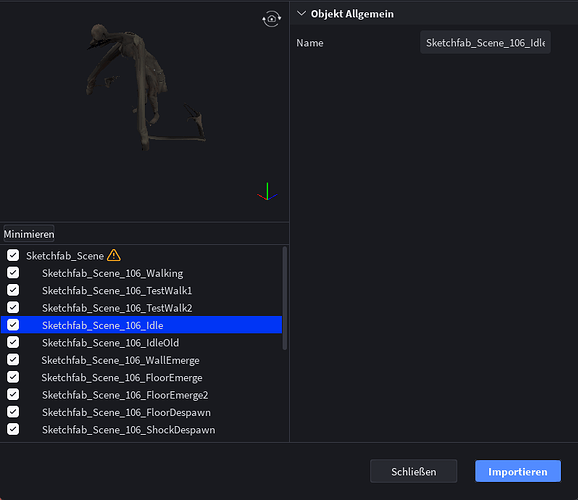578x500 pixels.
Task: Click the Schließen button
Action: coord(413,471)
